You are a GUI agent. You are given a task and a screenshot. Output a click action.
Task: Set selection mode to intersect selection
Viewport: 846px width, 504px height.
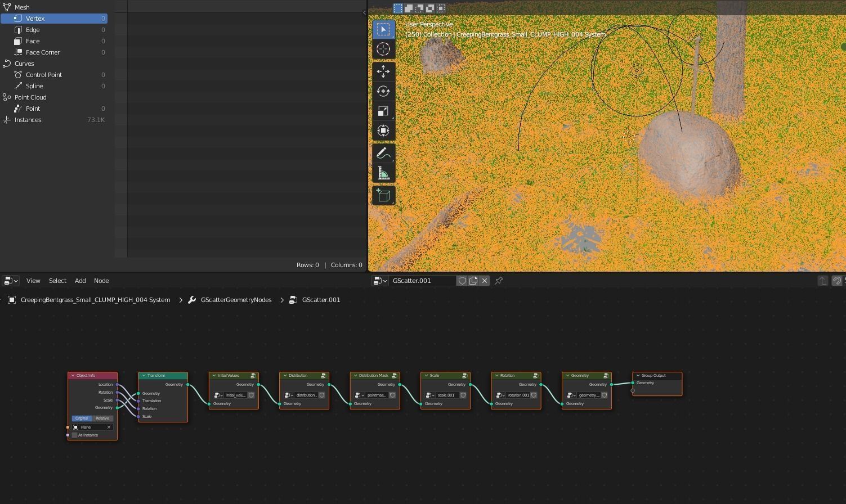pyautogui.click(x=441, y=8)
